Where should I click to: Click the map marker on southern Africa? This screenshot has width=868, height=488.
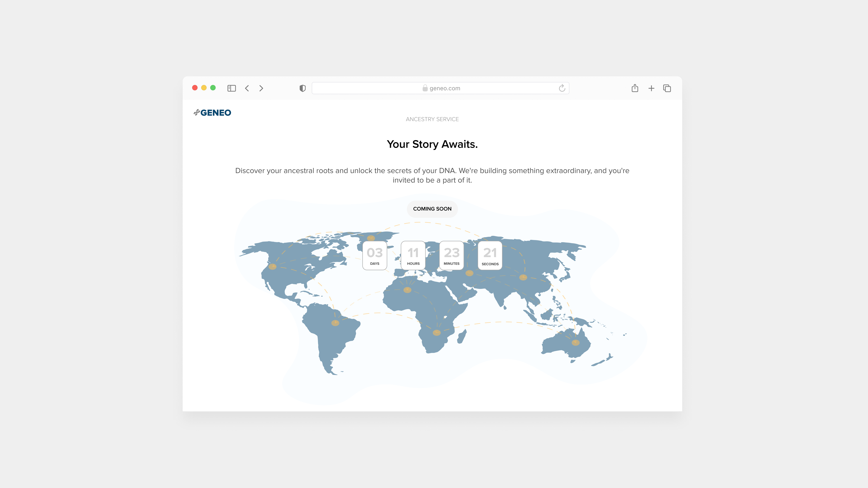pyautogui.click(x=437, y=333)
